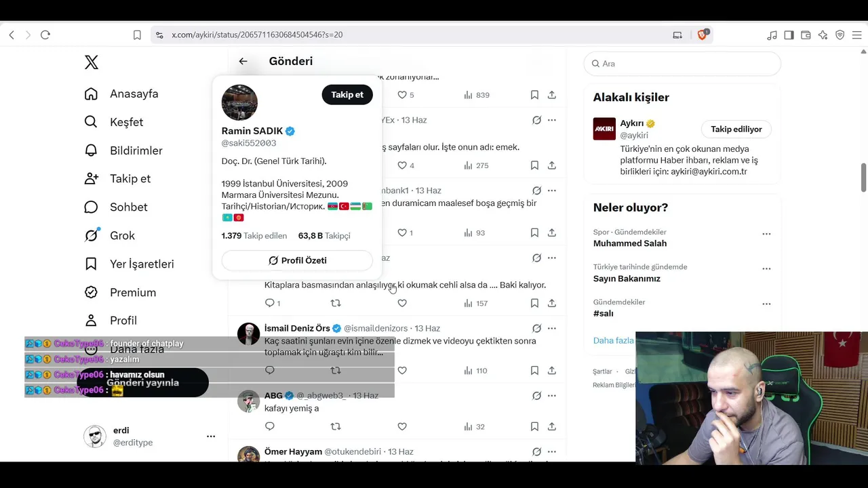Ask Grok about İsmail Deniz Örs post
The width and height of the screenshot is (868, 488).
tap(536, 329)
